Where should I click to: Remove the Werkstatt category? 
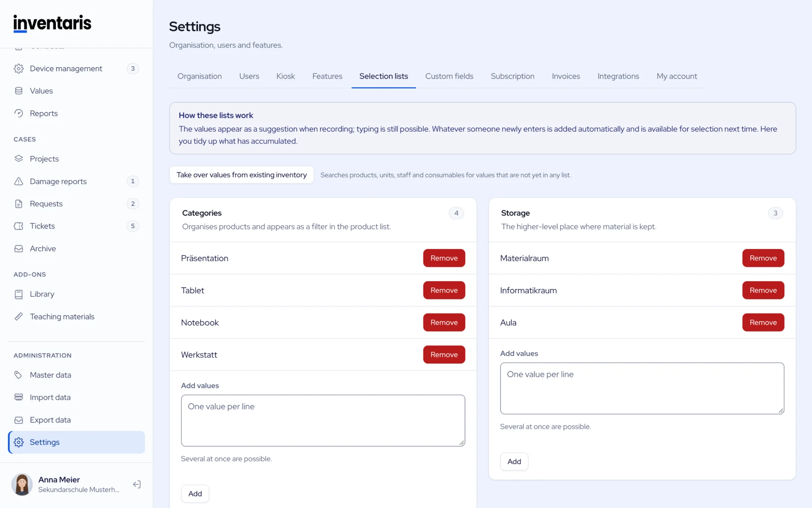tap(444, 355)
